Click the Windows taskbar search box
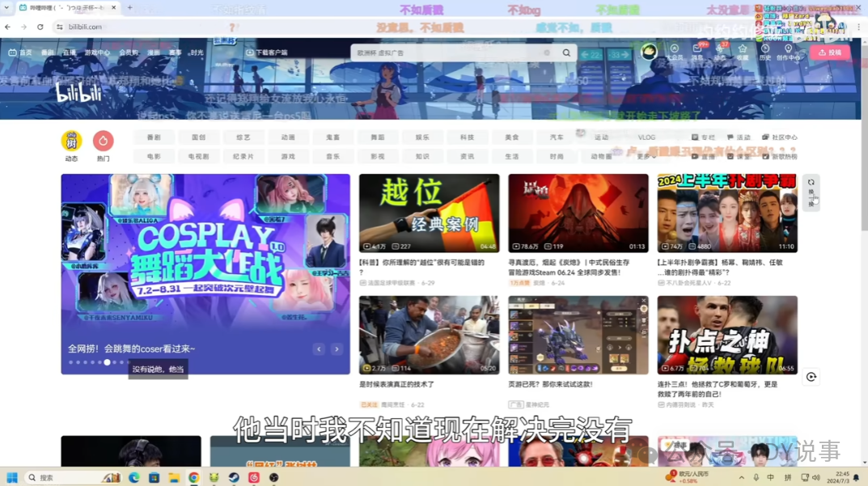The image size is (868, 486). [x=73, y=477]
